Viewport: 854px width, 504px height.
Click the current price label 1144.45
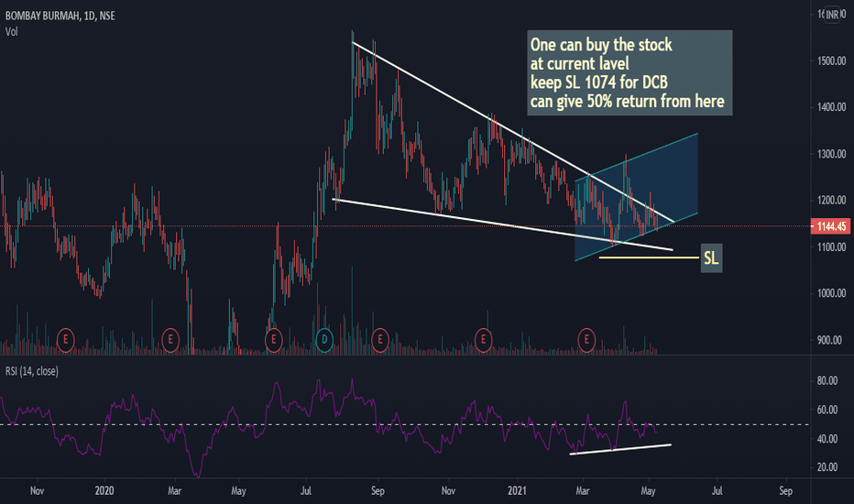pos(831,226)
